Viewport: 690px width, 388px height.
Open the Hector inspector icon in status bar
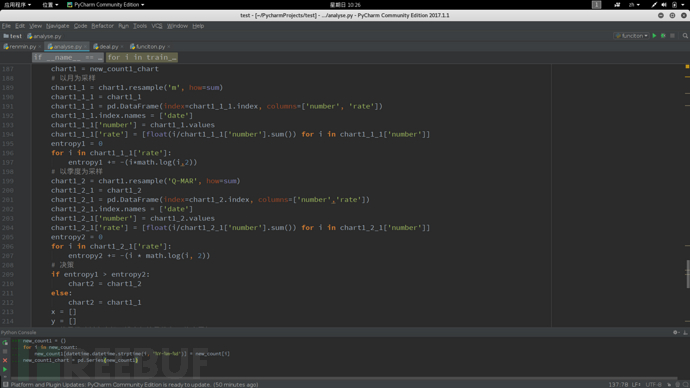click(678, 384)
